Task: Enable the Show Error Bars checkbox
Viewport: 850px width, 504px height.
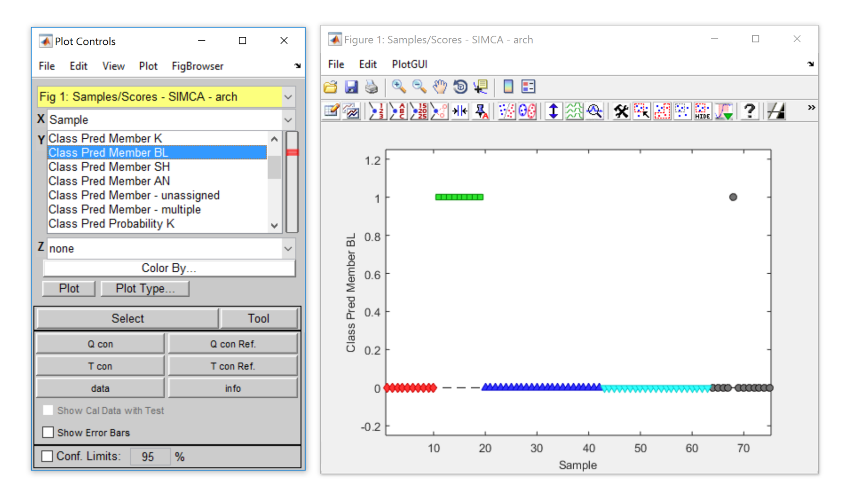Action: tap(48, 432)
